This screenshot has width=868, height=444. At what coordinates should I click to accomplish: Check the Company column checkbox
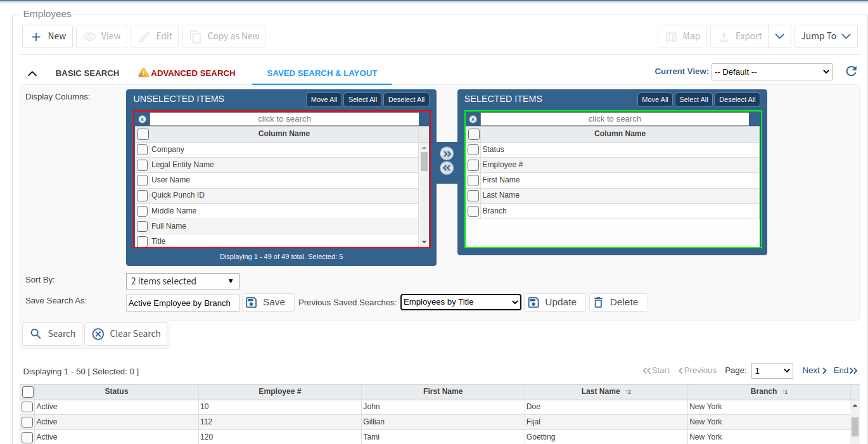(143, 149)
